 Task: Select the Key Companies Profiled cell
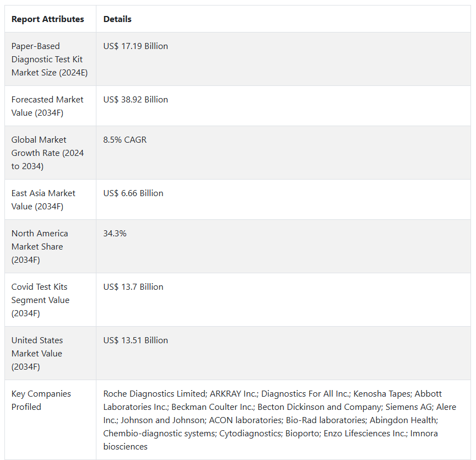pos(41,401)
